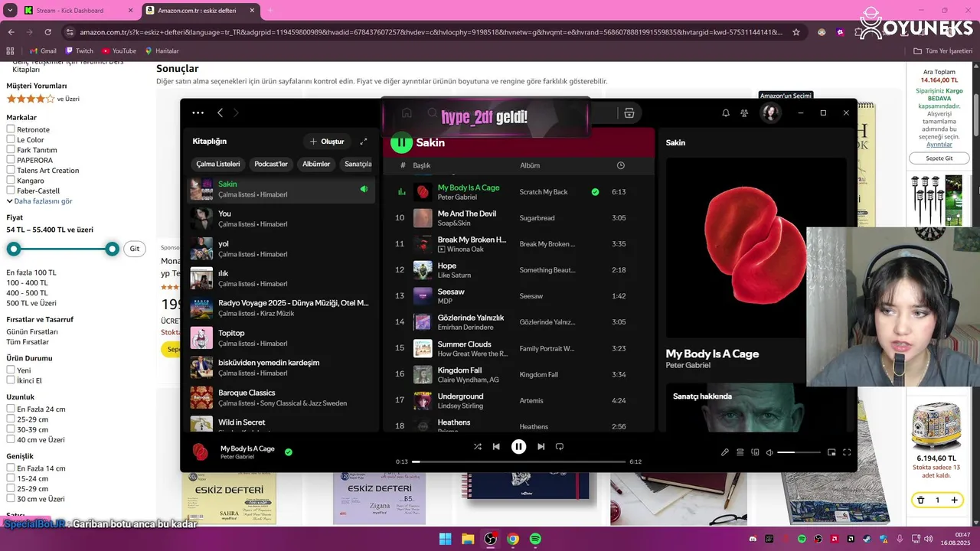The height and width of the screenshot is (551, 980).
Task: Check the Le Color brand filter
Action: point(11,139)
